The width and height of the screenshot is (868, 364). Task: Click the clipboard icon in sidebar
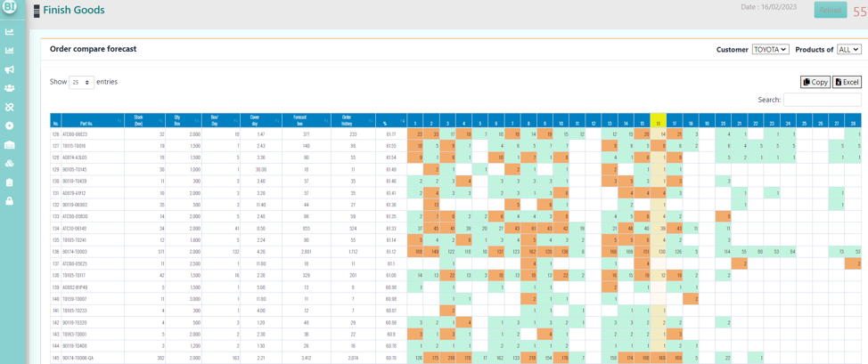[x=10, y=182]
